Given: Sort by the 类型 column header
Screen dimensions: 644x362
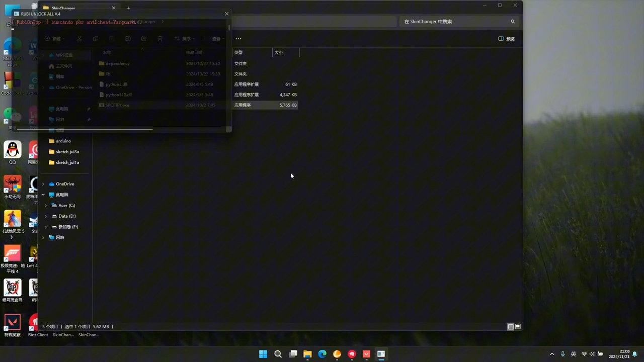Looking at the screenshot, I should point(252,52).
